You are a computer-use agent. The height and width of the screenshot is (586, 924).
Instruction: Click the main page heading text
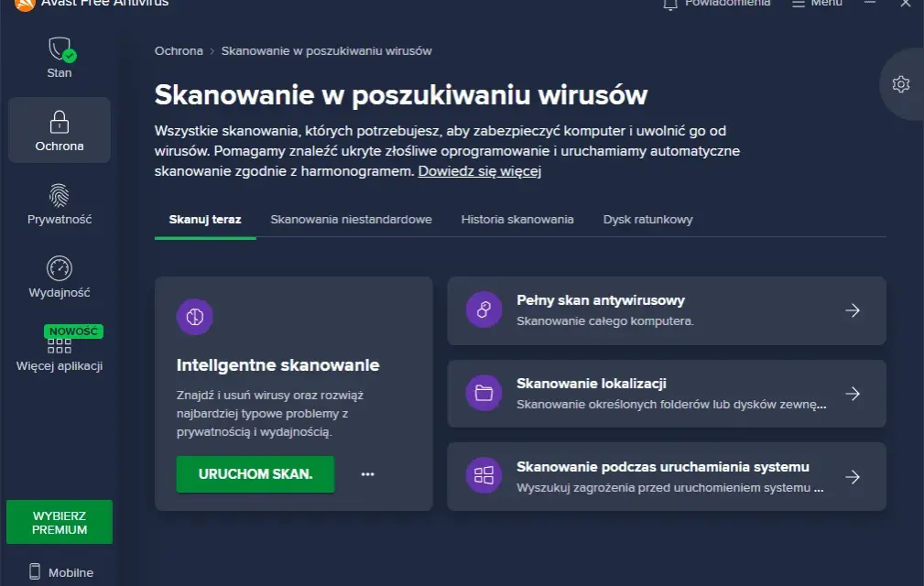pyautogui.click(x=401, y=95)
